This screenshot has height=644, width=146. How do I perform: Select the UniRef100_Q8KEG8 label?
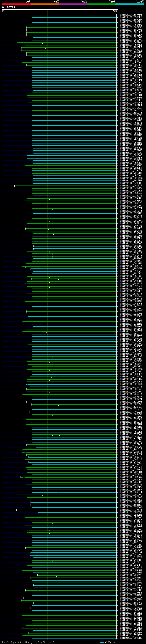[131, 156]
